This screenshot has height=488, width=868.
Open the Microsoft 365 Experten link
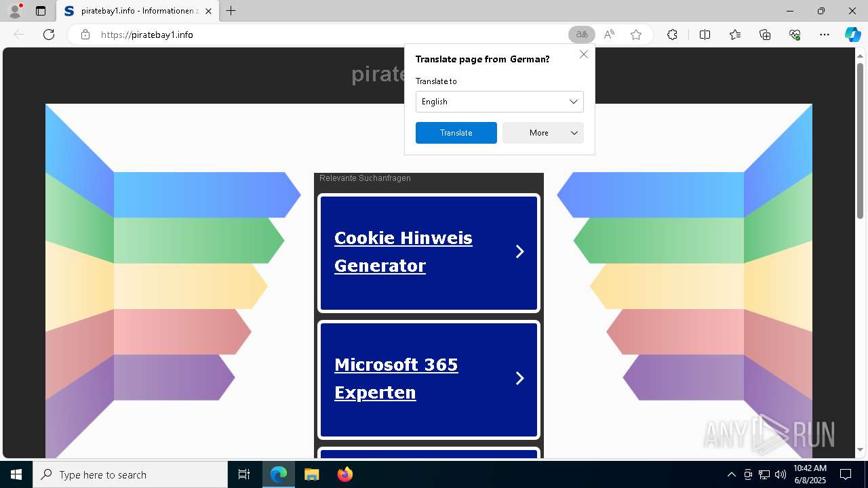point(396,378)
